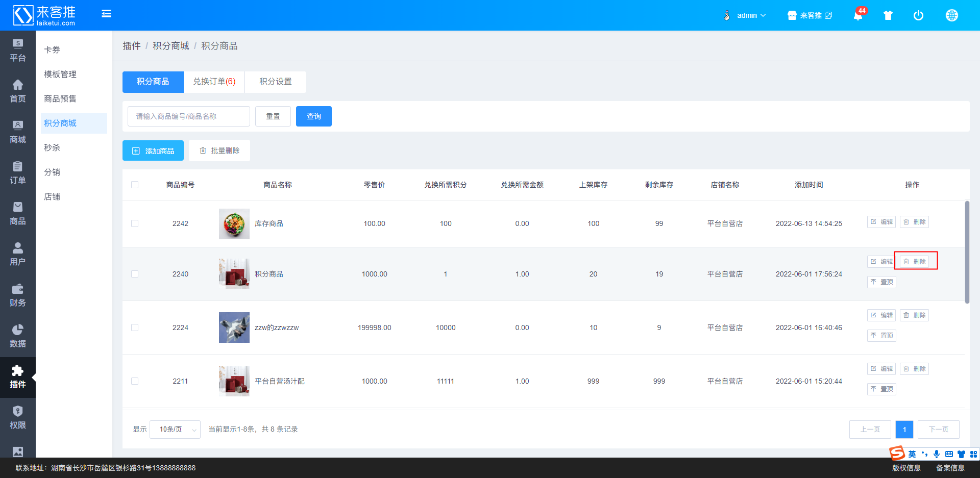Check the box for product 2240
Image resolution: width=980 pixels, height=478 pixels.
[135, 274]
